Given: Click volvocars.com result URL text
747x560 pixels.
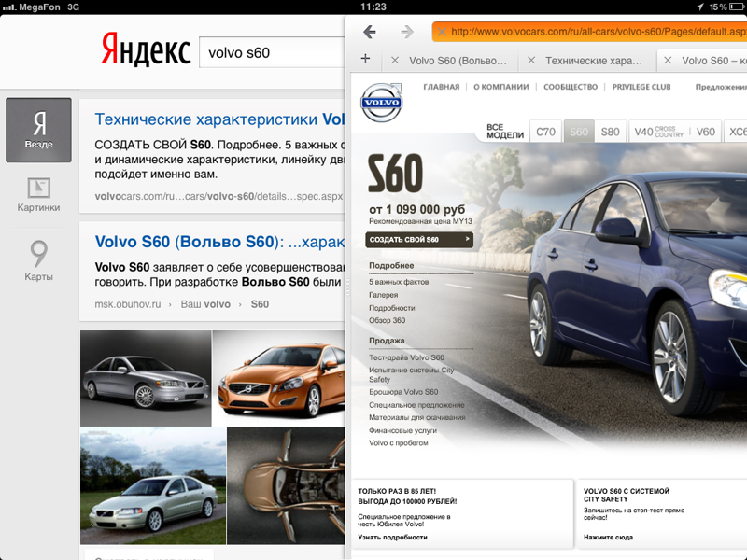Looking at the screenshot, I should pos(218,196).
